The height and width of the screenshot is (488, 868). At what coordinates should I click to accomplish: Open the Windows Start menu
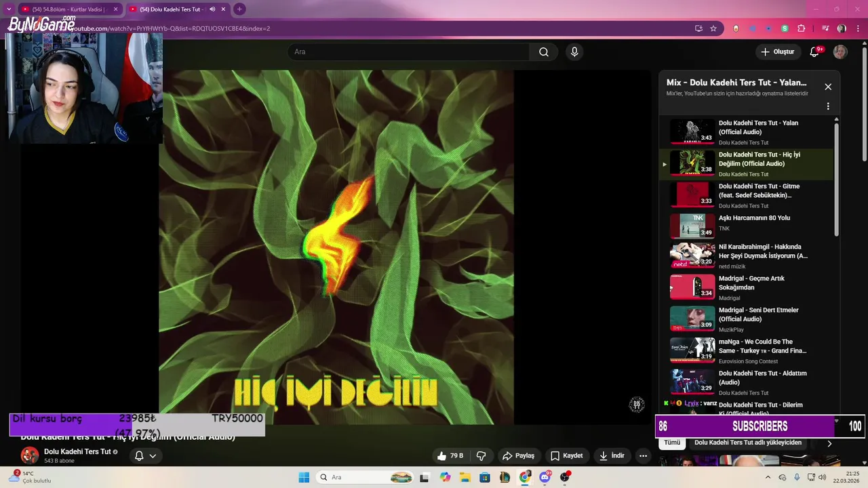tap(304, 477)
